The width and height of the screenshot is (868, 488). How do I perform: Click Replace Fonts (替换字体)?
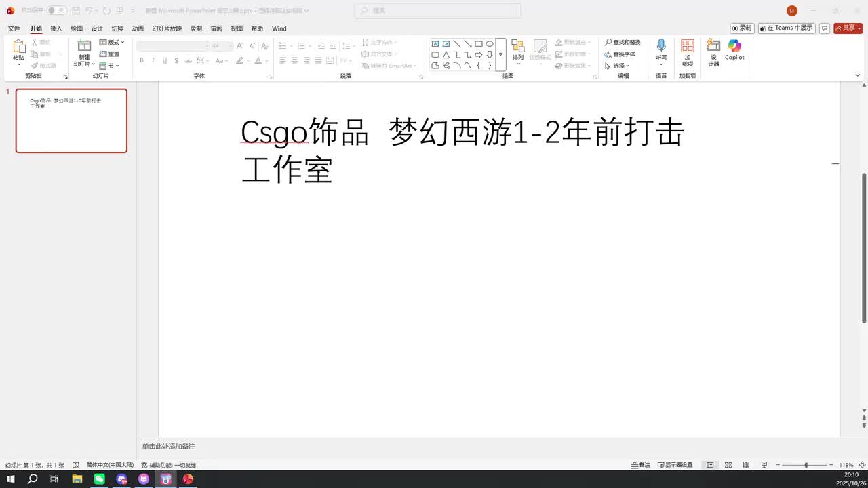tap(620, 54)
